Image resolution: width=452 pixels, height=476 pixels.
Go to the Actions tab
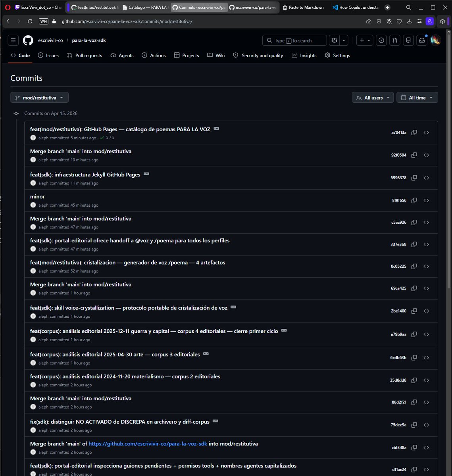154,56
